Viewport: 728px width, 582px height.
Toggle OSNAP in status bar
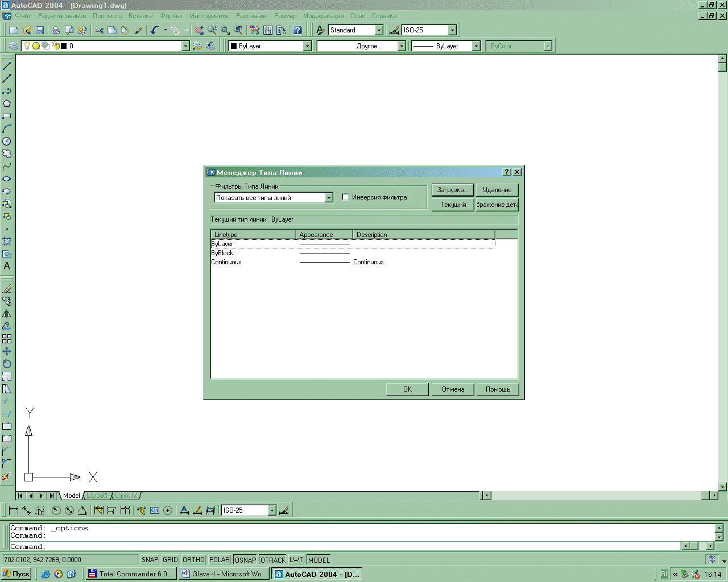[246, 560]
